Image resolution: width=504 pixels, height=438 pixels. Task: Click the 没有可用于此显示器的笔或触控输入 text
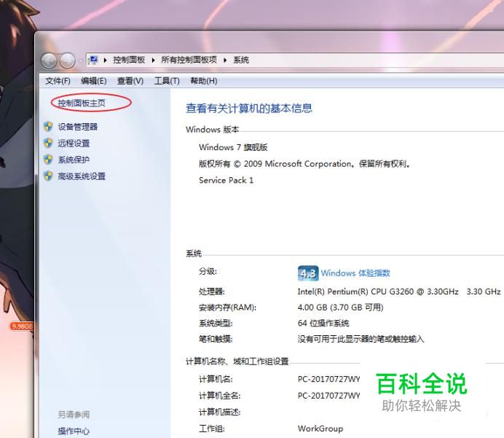361,339
